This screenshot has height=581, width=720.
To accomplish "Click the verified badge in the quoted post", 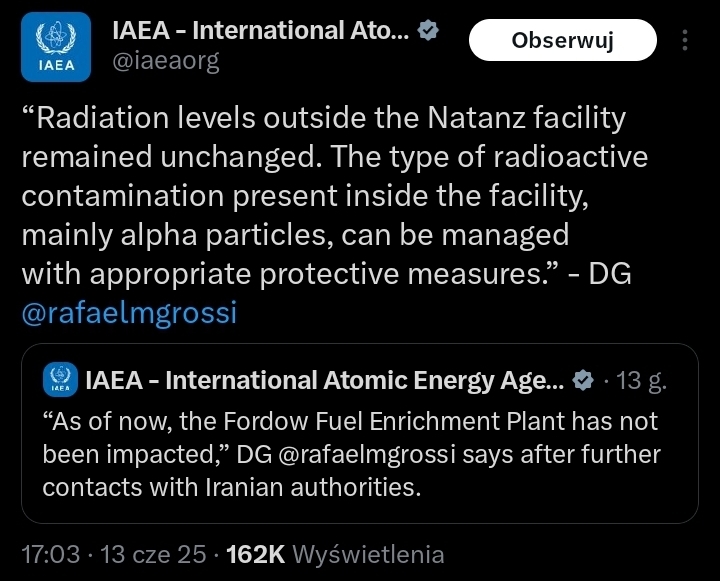I will [582, 380].
